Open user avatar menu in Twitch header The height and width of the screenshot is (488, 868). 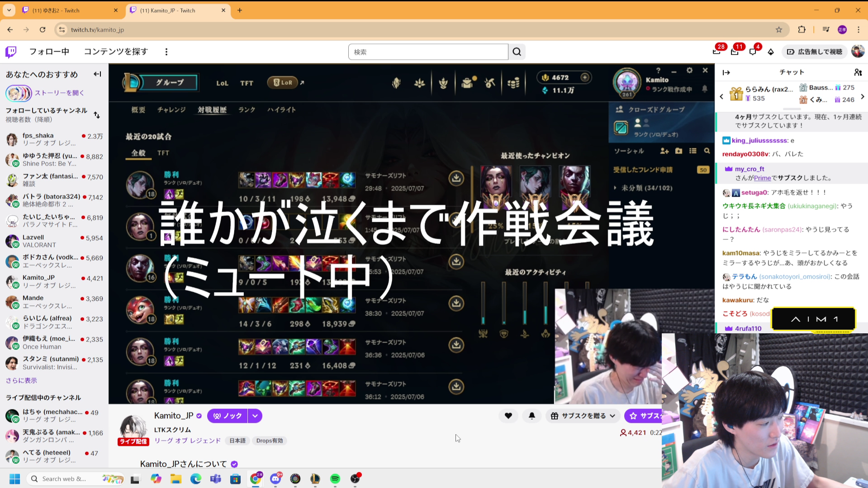click(858, 52)
